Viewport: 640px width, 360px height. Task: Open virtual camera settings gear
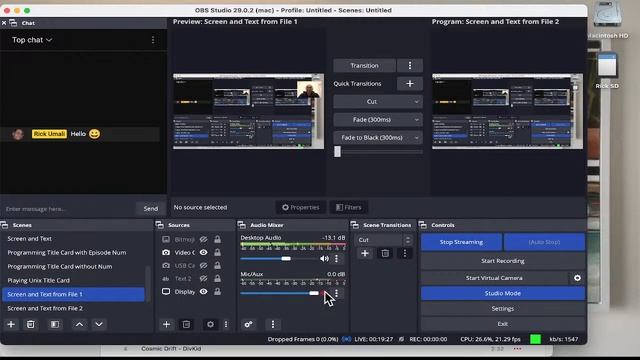pyautogui.click(x=577, y=278)
